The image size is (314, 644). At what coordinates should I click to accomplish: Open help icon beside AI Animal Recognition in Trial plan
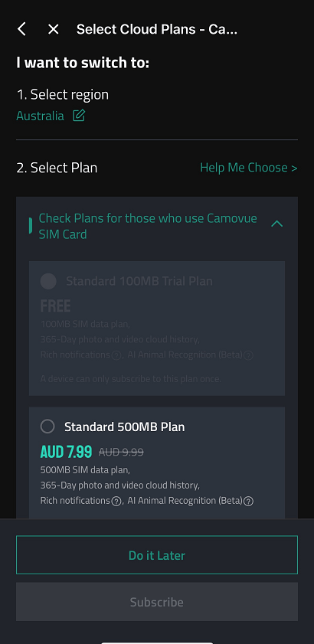pyautogui.click(x=248, y=355)
